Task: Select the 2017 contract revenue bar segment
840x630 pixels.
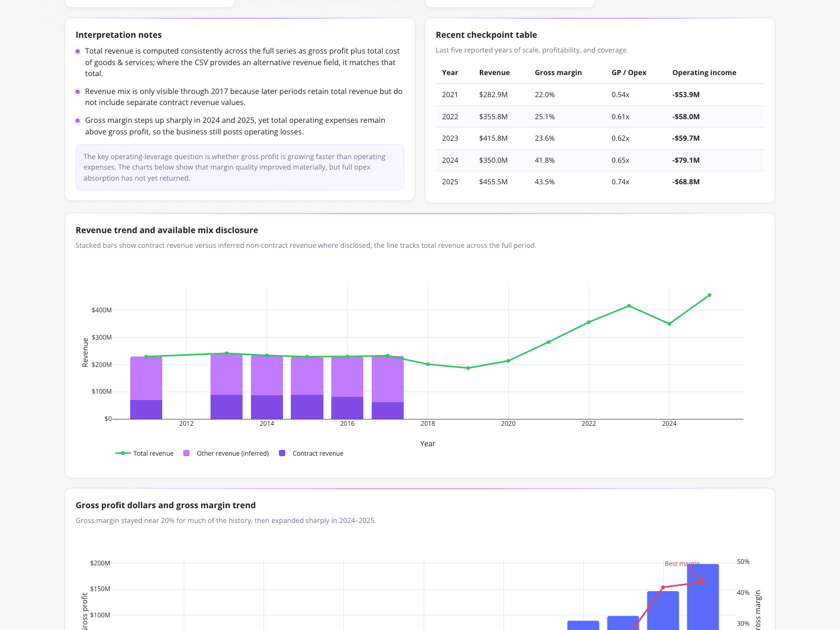Action: (387, 411)
